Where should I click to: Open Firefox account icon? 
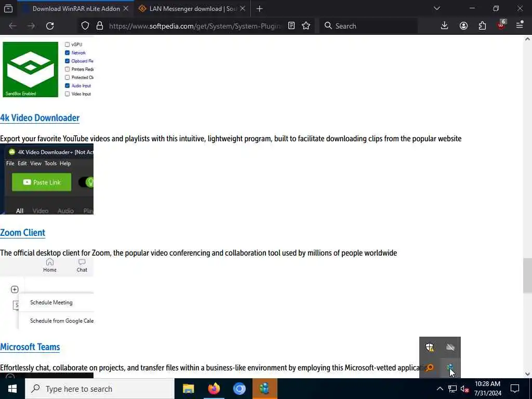(x=463, y=26)
